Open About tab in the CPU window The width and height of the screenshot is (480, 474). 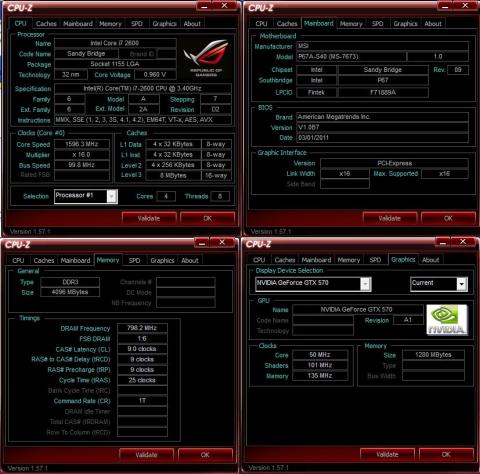(x=192, y=24)
